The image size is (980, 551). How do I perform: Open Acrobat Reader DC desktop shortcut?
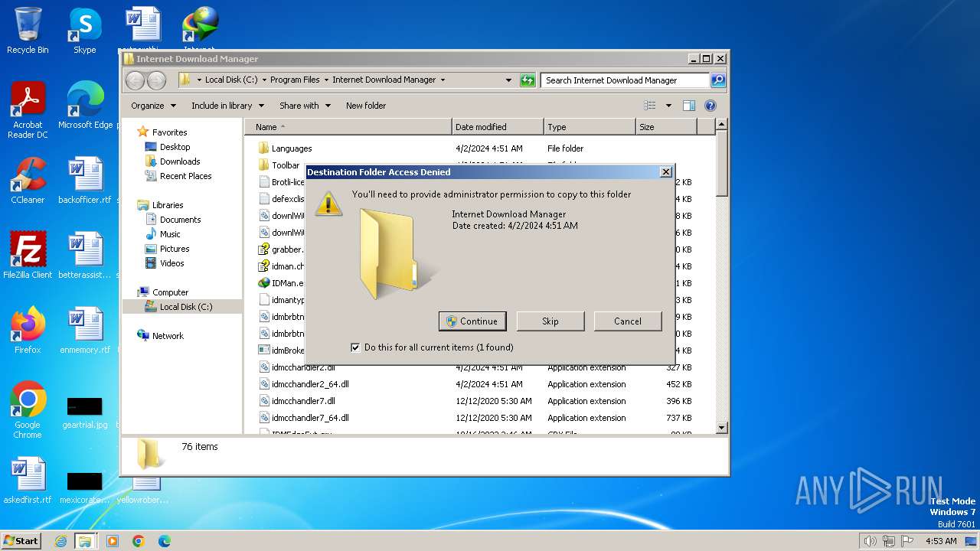(28, 109)
